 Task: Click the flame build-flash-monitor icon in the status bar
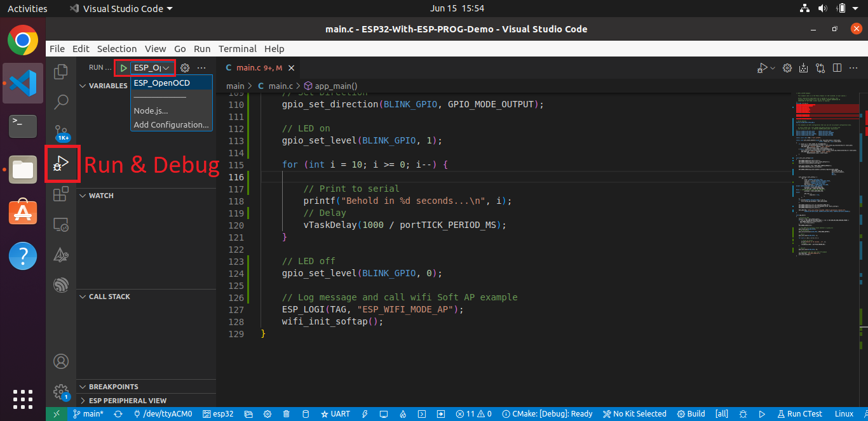click(x=403, y=414)
